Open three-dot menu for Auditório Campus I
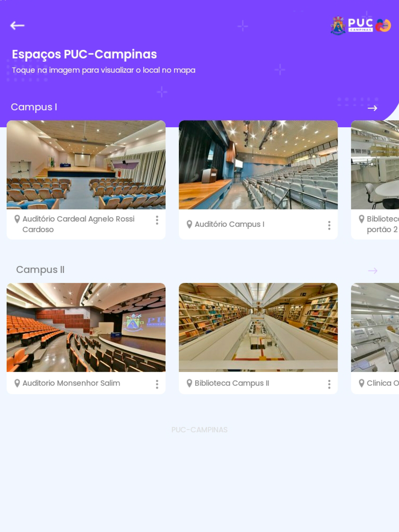The height and width of the screenshot is (532, 399). (x=329, y=225)
